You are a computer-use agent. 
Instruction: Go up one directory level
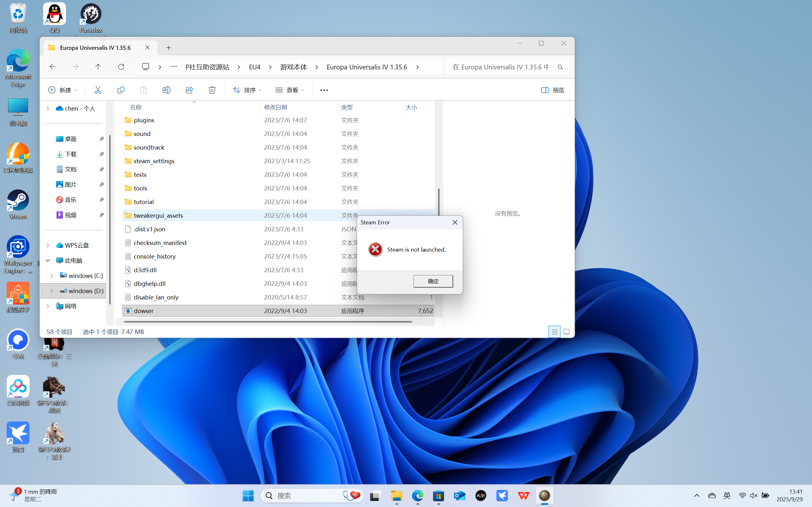(98, 67)
